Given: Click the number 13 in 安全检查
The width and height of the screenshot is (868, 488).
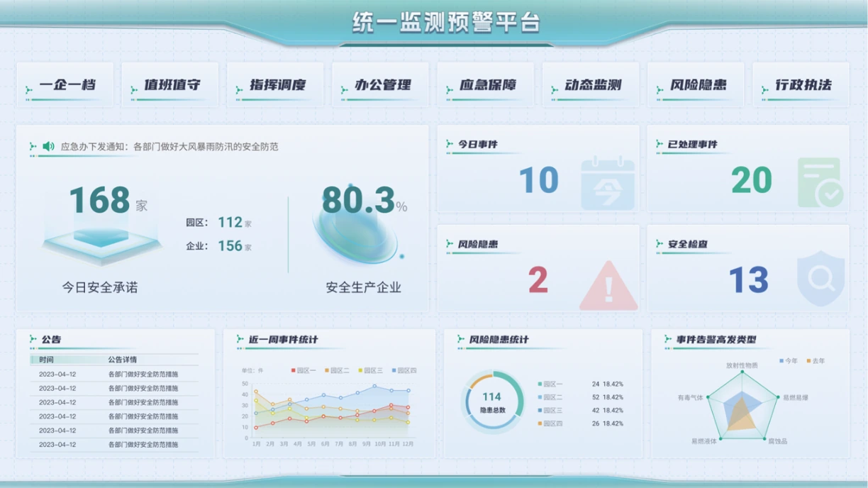Looking at the screenshot, I should tap(749, 280).
